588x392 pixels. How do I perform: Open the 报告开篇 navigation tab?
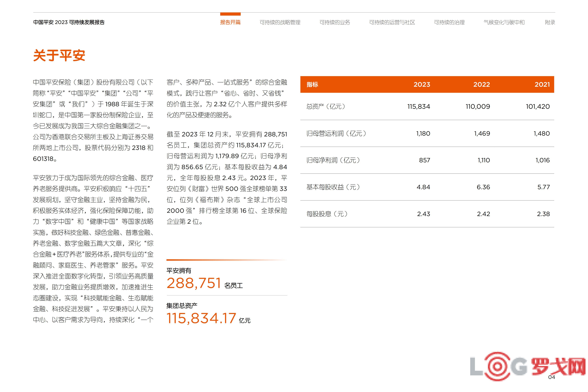tap(230, 22)
